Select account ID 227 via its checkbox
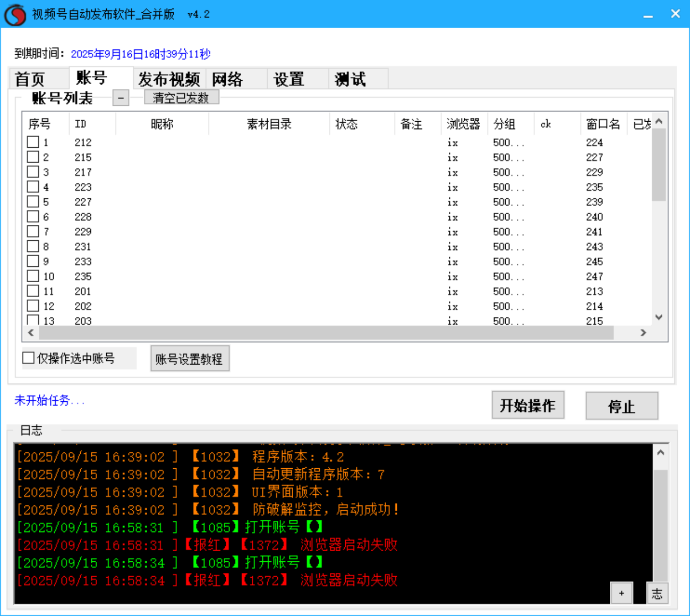The width and height of the screenshot is (690, 616). [33, 201]
